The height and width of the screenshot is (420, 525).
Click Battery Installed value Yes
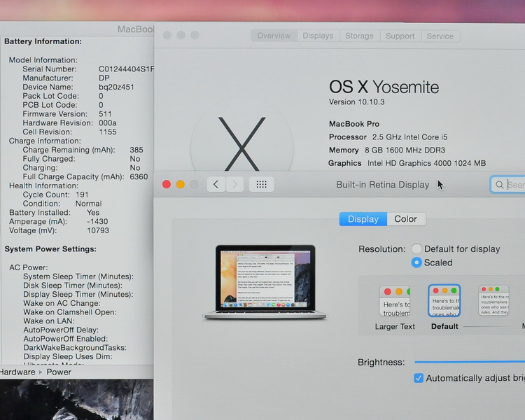pos(93,213)
